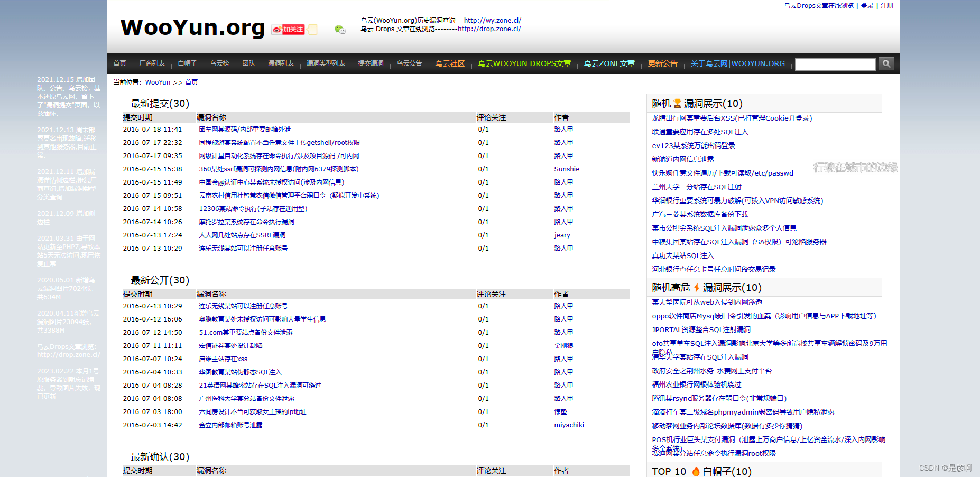Viewport: 980px width, 477px height.
Task: Open 中国金融认证中心未授权访问 report
Action: [272, 182]
